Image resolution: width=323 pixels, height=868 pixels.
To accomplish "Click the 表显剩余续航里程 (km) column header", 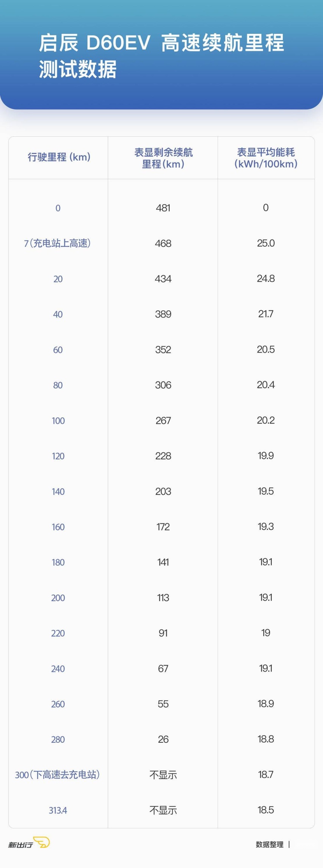I will (x=163, y=158).
